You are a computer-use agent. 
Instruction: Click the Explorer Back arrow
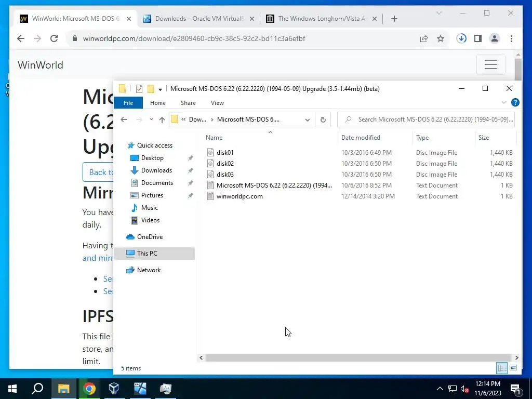124,119
